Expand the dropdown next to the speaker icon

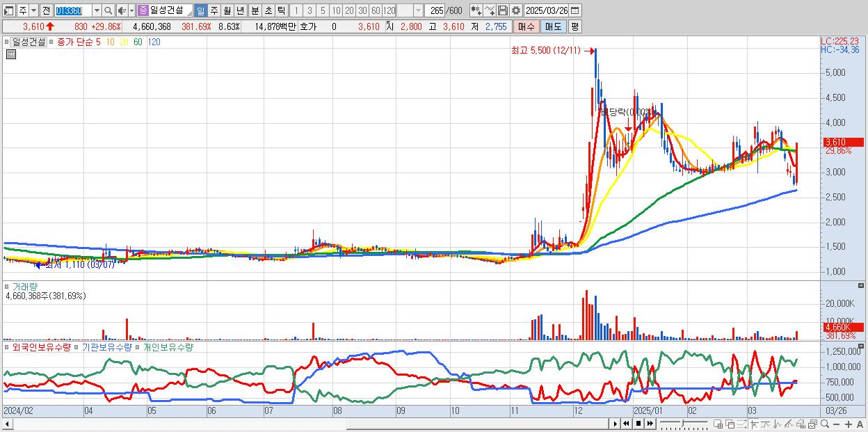[x=131, y=10]
